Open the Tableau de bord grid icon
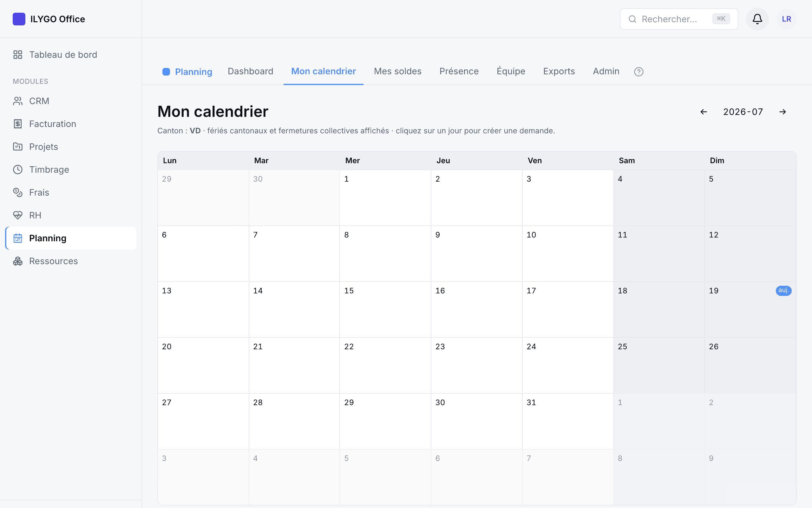 point(18,54)
